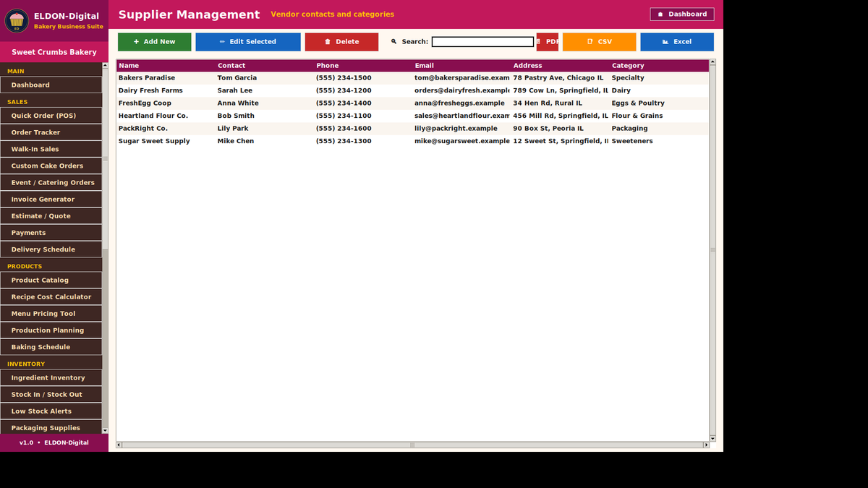868x488 pixels.
Task: Click the sidebar scroll down arrow
Action: coord(105,430)
